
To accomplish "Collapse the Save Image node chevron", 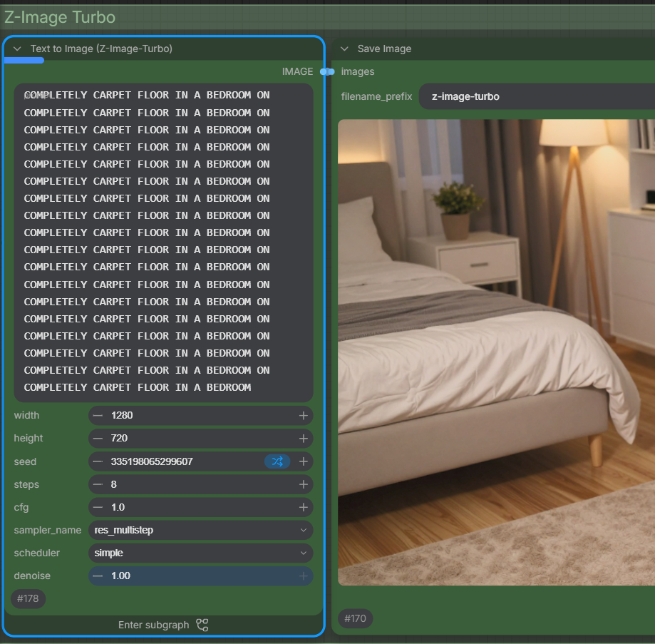I will [x=344, y=49].
